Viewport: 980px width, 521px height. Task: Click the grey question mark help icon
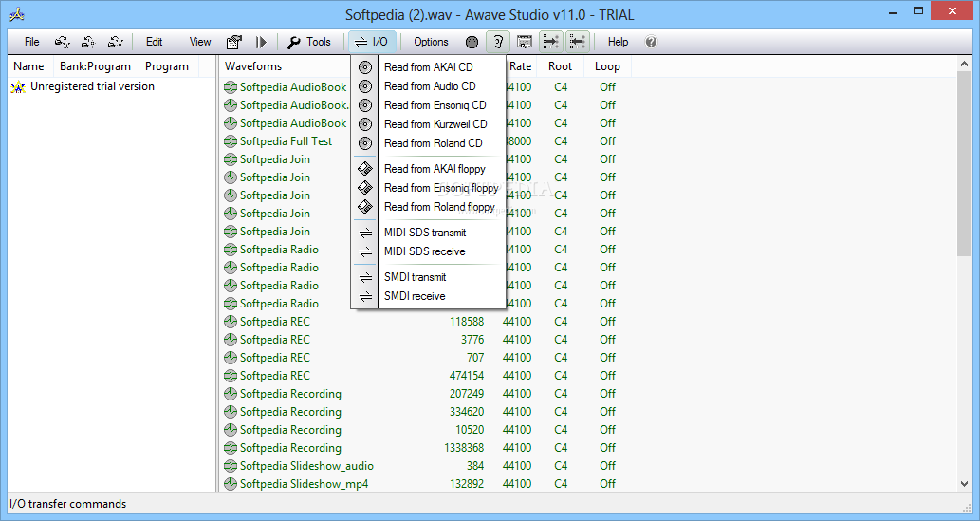(x=651, y=42)
